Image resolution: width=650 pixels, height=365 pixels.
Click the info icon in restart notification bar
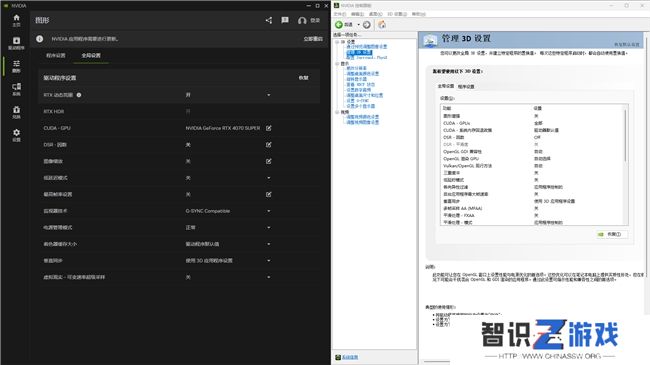(x=39, y=39)
